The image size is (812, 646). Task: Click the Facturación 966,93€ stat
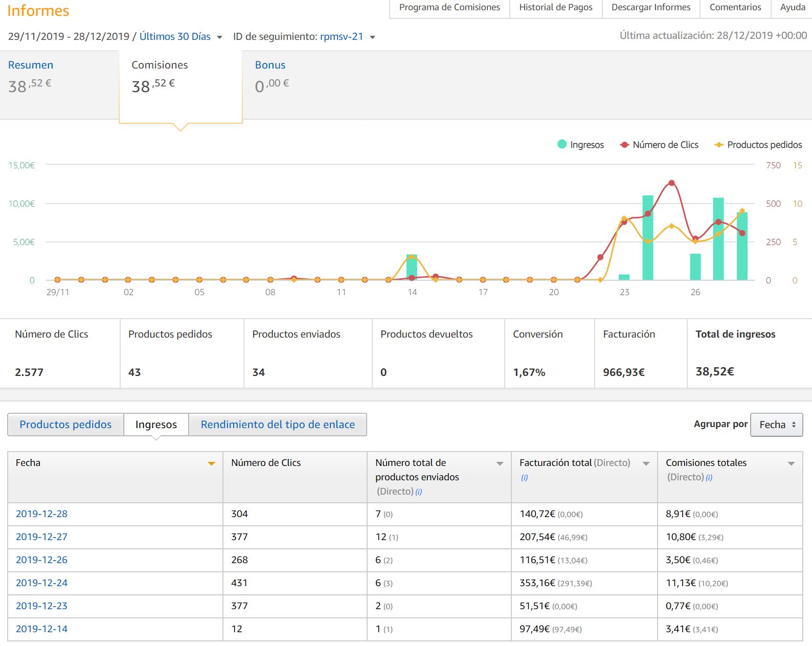641,353
